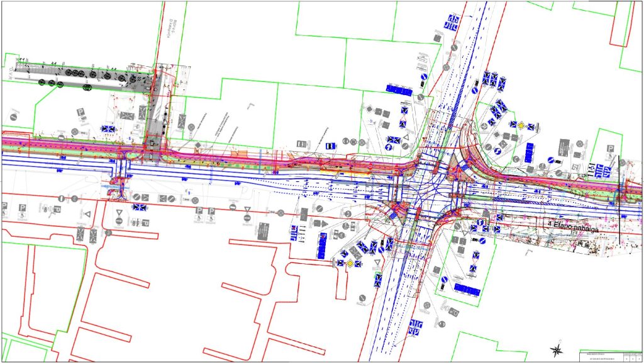Click the parking sign near the right edge
This screenshot has width=644, height=364.
click(x=610, y=149)
